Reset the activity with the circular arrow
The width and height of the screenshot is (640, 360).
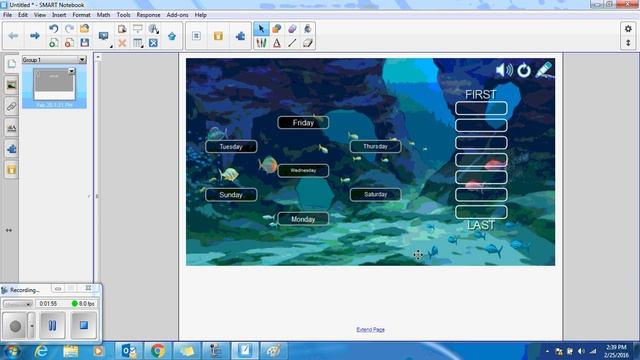click(x=524, y=71)
